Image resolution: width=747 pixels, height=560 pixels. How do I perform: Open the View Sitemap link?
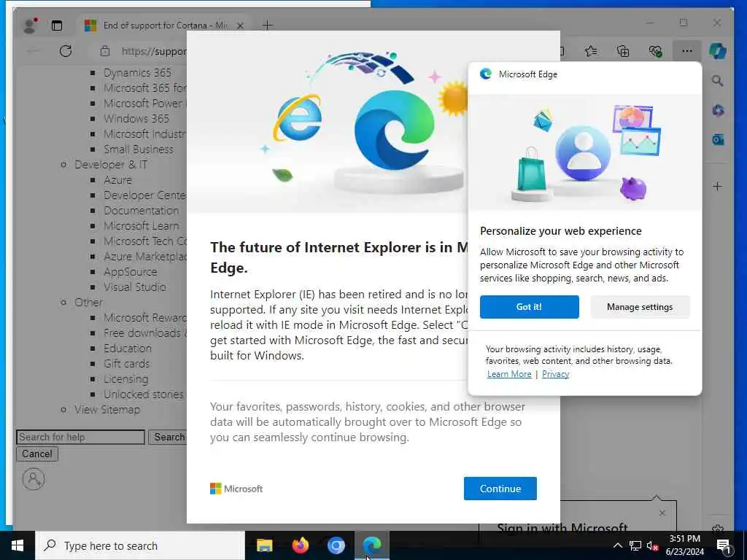(107, 410)
